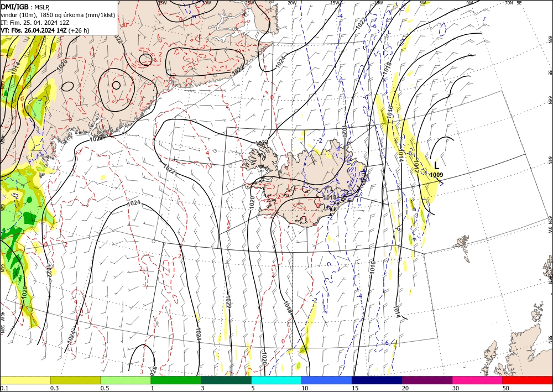553x392 pixels.
Task: Click the yellow 0.1–0.3 legend color segment
Action: 25,380
